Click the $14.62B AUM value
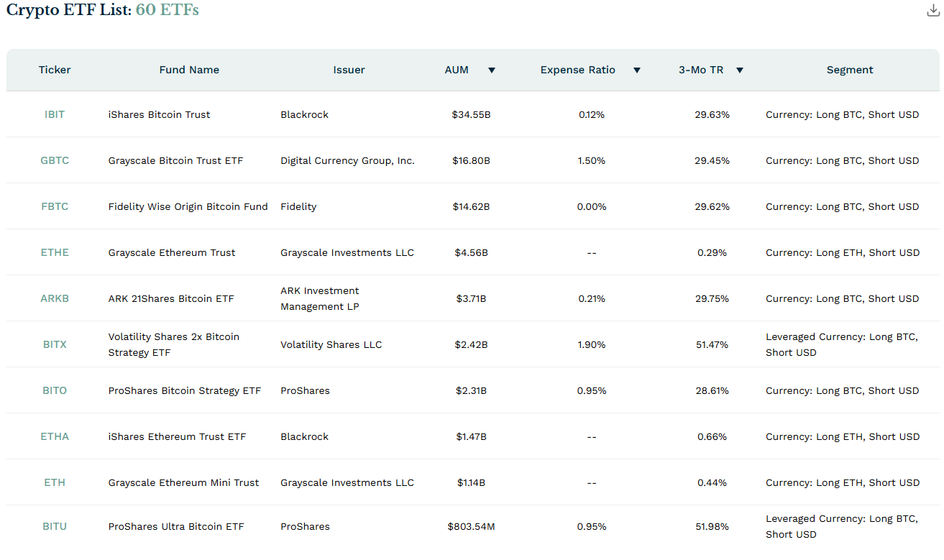The image size is (944, 560). (x=471, y=206)
